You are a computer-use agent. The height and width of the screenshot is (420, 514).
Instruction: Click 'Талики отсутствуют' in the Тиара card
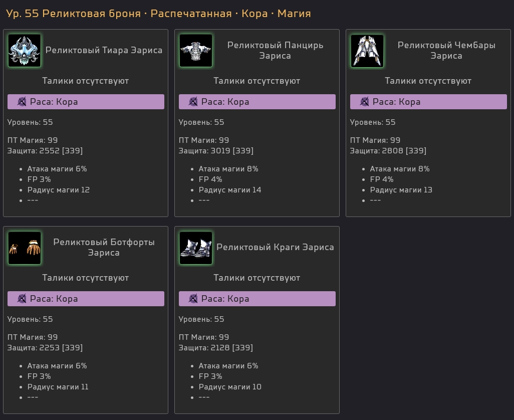(86, 81)
